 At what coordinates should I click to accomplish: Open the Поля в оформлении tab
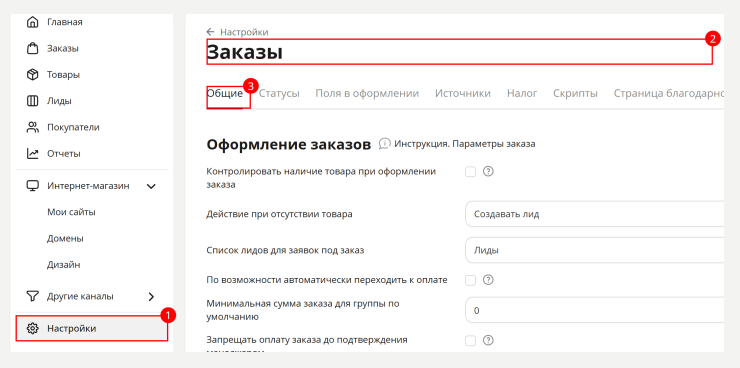point(367,93)
